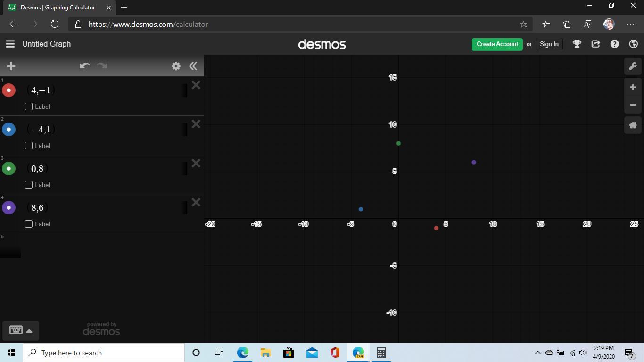
Task: Delete expression (4,-1)
Action: (196, 85)
